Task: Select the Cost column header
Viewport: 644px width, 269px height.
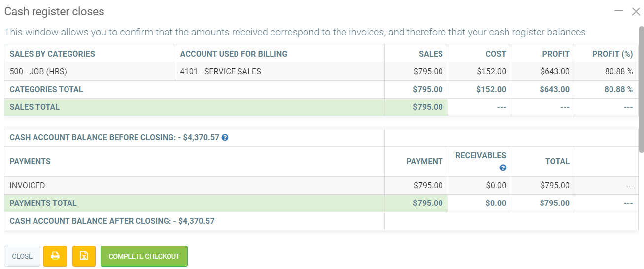Action: tap(495, 54)
